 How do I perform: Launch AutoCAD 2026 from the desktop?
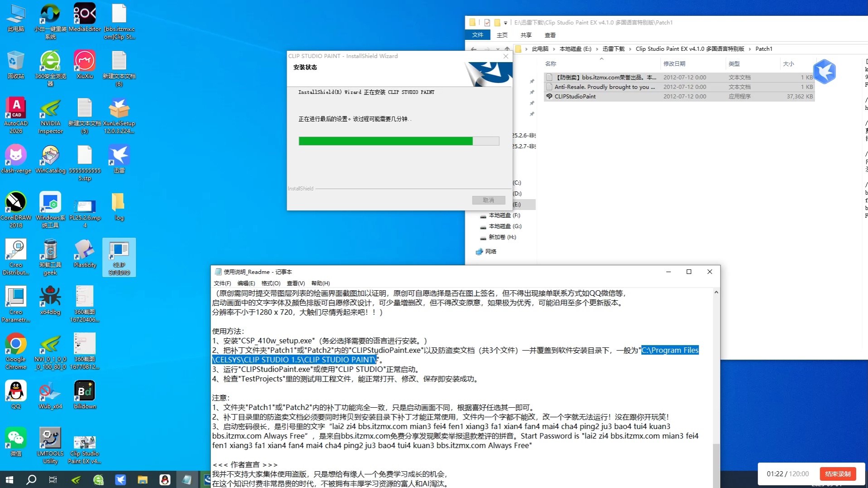16,115
